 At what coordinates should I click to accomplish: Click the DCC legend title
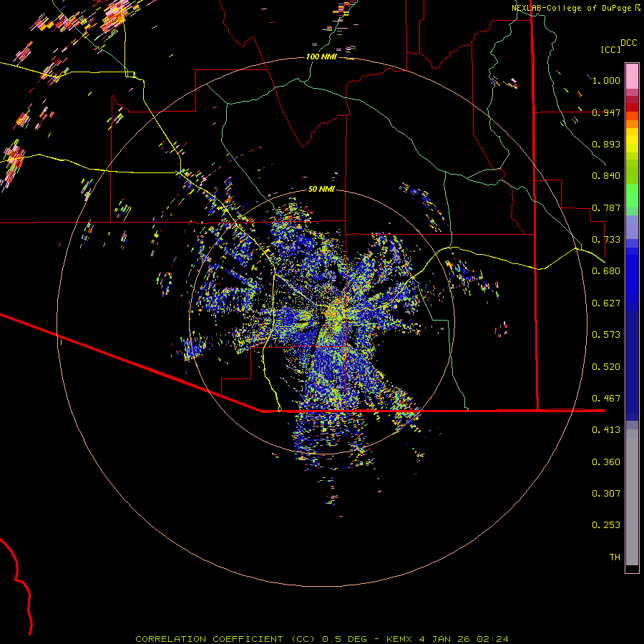click(x=628, y=43)
